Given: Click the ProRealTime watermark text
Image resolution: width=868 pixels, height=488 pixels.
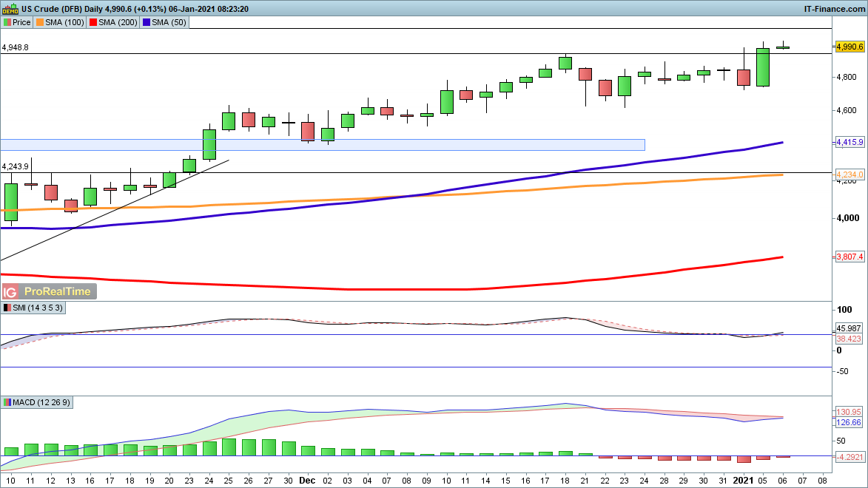Looking at the screenshot, I should click(x=57, y=291).
